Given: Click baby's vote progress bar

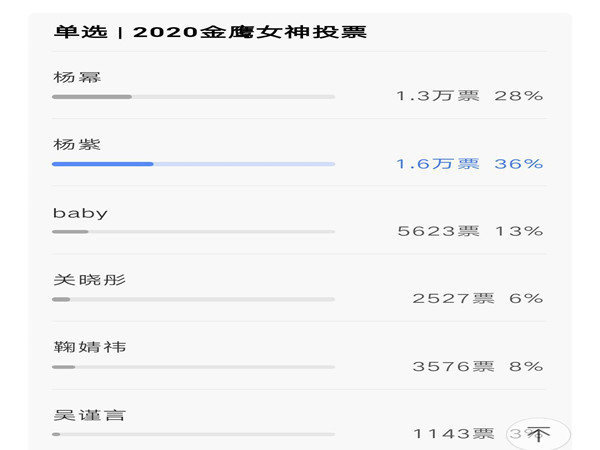Looking at the screenshot, I should click(x=194, y=232).
